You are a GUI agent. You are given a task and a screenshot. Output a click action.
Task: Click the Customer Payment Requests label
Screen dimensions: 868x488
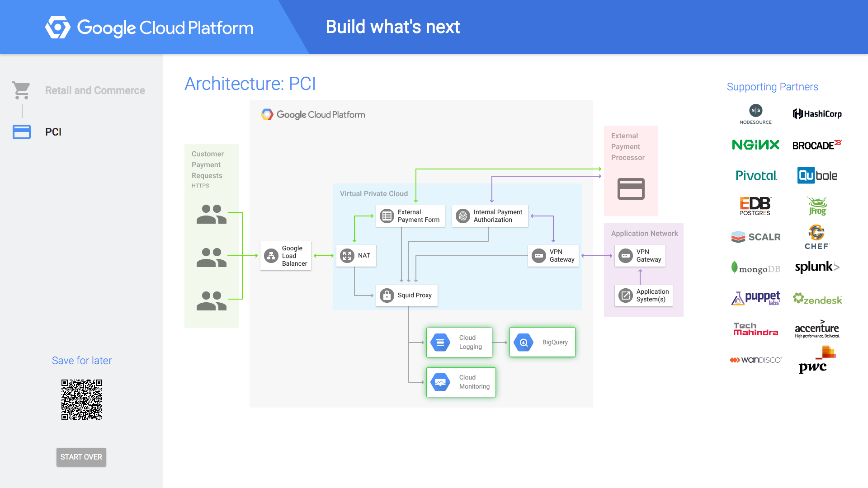point(208,165)
